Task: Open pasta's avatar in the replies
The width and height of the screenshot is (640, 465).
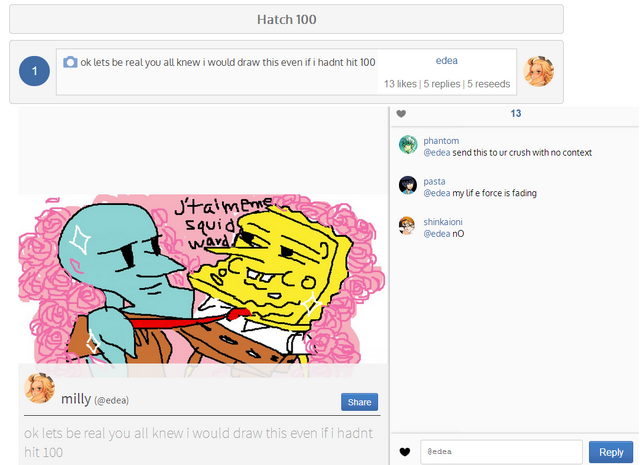Action: (408, 185)
